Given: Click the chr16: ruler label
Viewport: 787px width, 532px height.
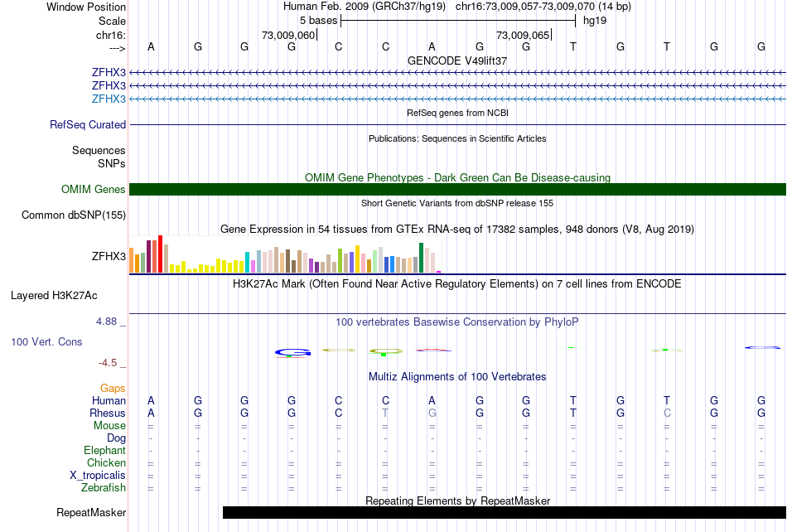Looking at the screenshot, I should [x=110, y=35].
